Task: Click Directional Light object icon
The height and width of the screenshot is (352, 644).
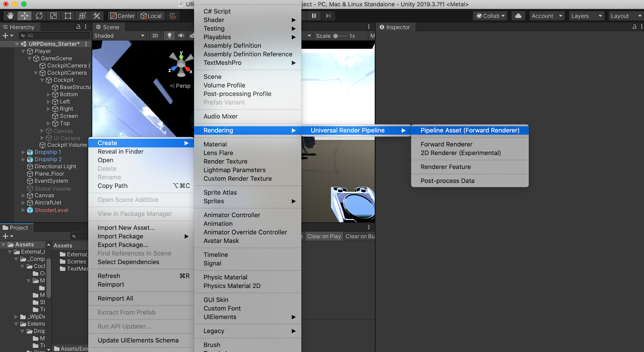Action: click(x=30, y=167)
